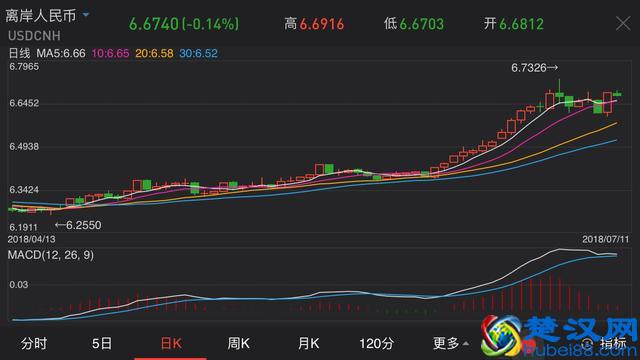This screenshot has width=640, height=360.
Task: Open the 离岸人民币 instrument dropdown arrow
Action: (86, 15)
